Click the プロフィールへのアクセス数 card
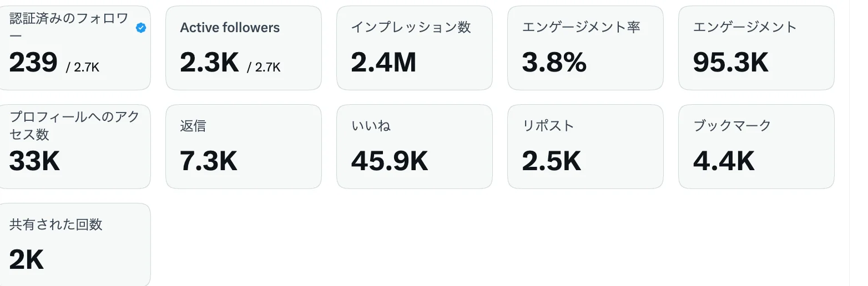Screen dimensions: 868x286 coord(73,146)
